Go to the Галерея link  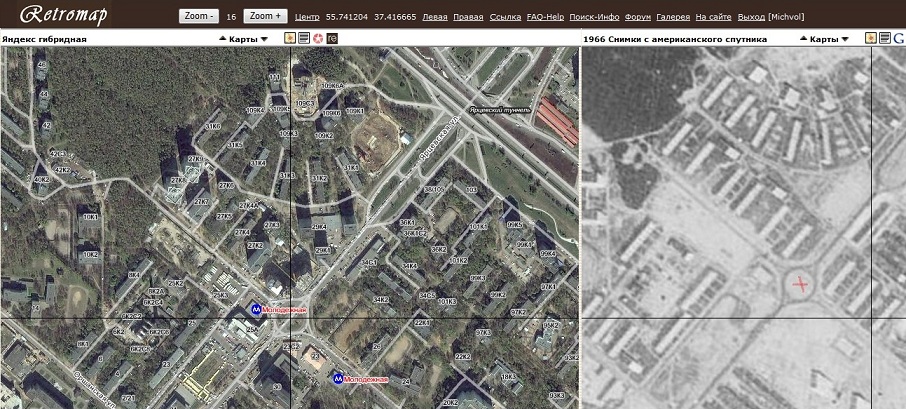coord(671,17)
